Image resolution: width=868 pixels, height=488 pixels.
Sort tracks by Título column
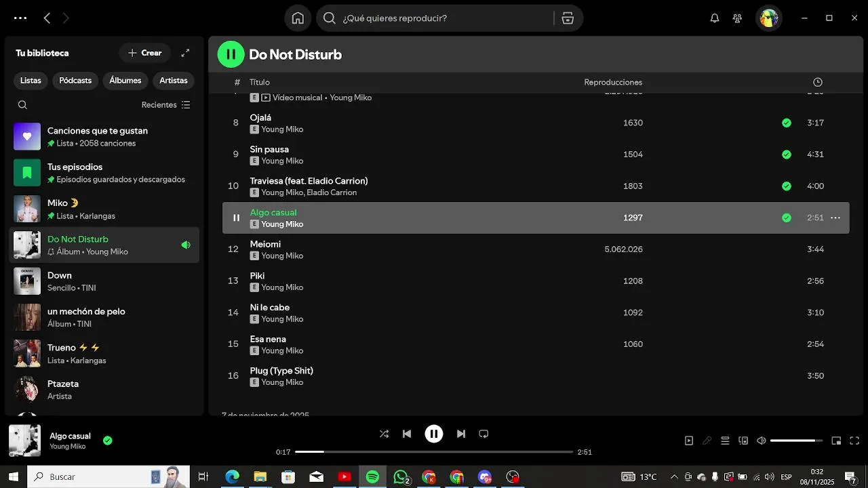259,82
